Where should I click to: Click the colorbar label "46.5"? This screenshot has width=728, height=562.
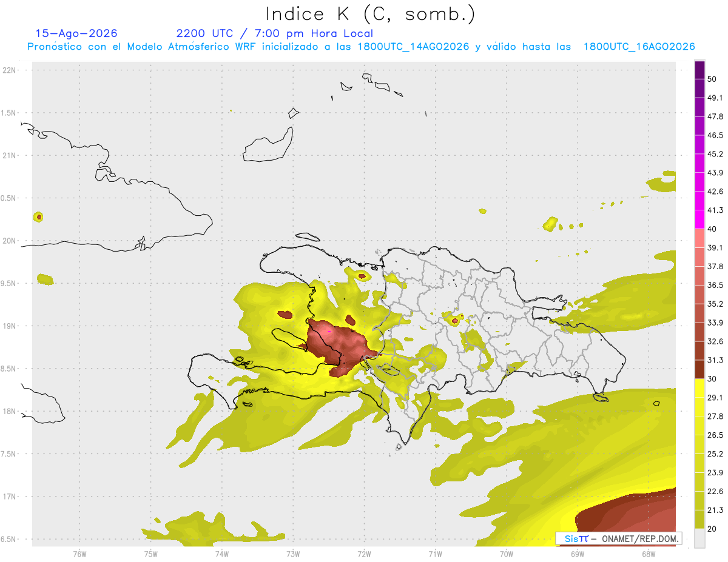715,136
